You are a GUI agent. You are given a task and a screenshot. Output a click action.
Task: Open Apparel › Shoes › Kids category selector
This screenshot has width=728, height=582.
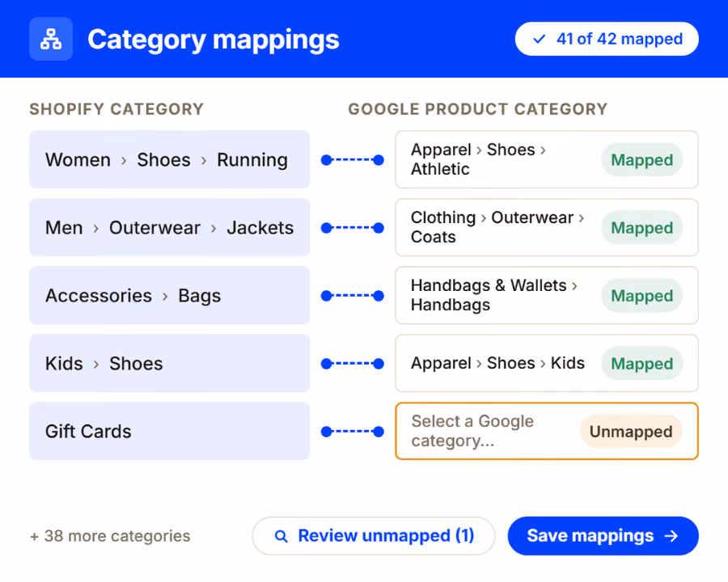point(547,364)
